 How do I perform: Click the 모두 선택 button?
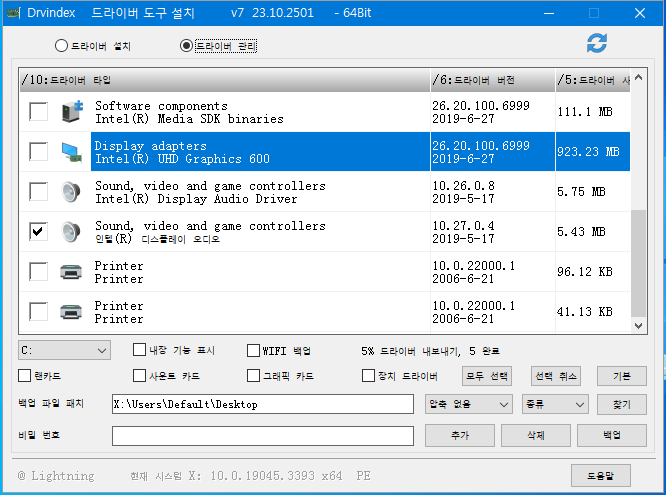point(487,376)
